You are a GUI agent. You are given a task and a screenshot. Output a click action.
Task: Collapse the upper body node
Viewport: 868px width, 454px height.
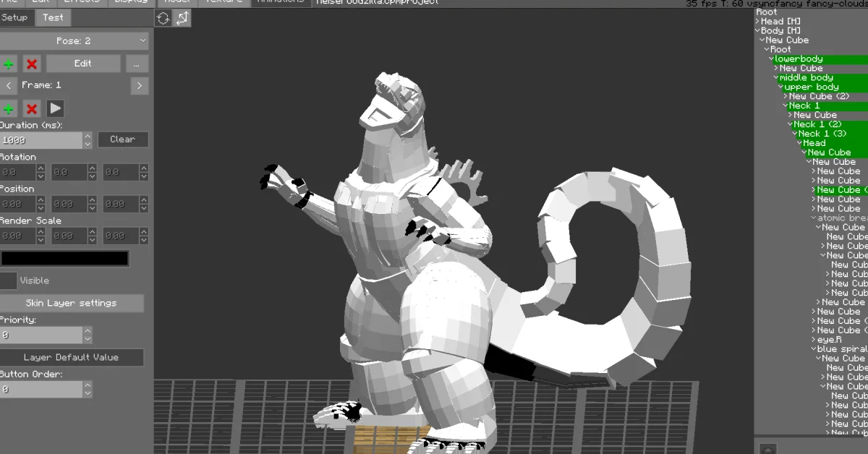(781, 87)
